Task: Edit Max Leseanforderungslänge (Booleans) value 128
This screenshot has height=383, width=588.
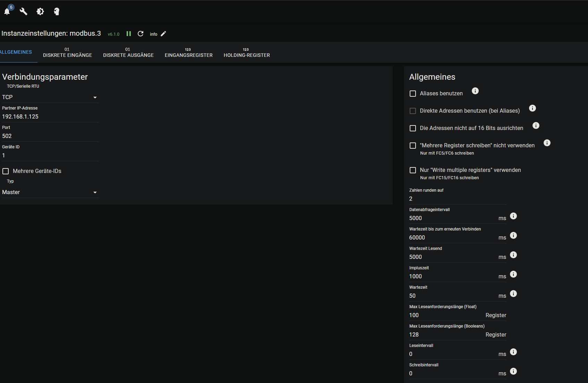Action: [446, 335]
